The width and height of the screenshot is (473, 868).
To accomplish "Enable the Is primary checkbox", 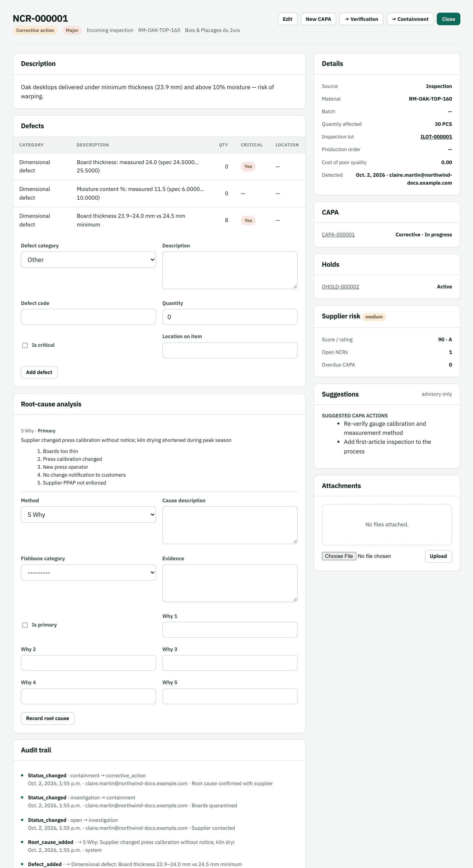I will [25, 625].
